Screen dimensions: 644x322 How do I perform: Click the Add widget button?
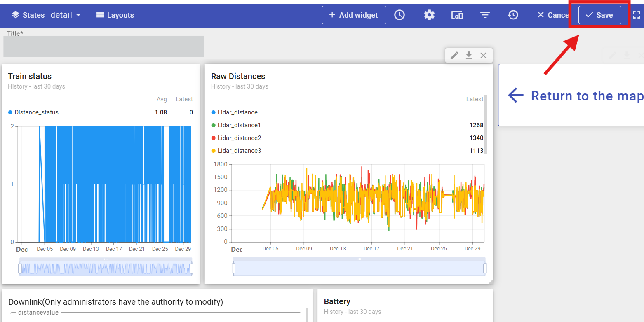coord(354,15)
